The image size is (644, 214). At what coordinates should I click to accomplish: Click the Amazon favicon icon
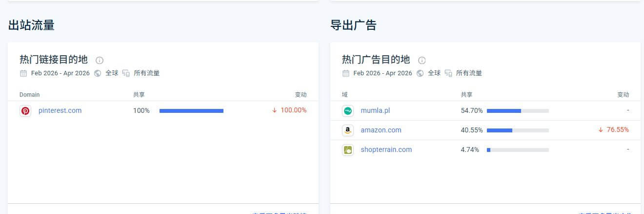coord(348,130)
